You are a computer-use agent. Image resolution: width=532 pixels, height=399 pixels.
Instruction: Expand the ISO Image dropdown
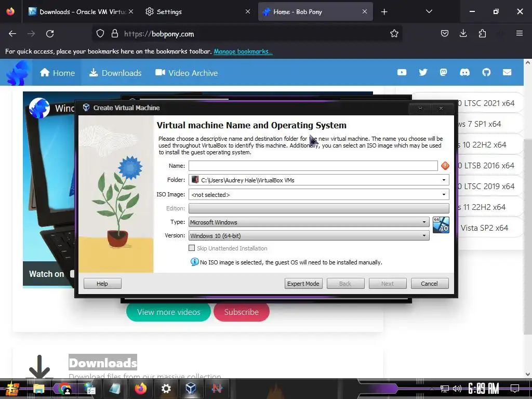(444, 194)
